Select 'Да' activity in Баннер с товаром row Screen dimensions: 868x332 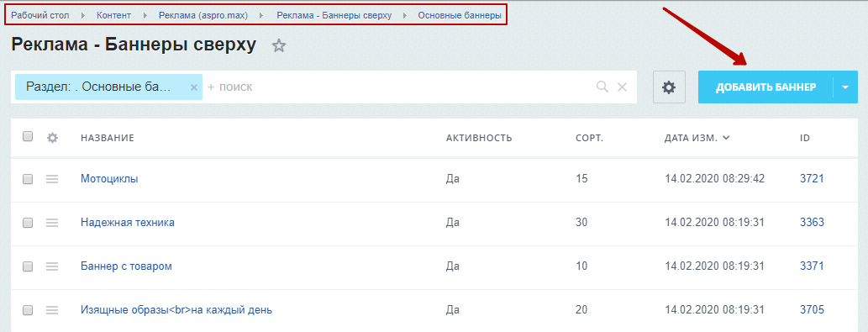[453, 266]
